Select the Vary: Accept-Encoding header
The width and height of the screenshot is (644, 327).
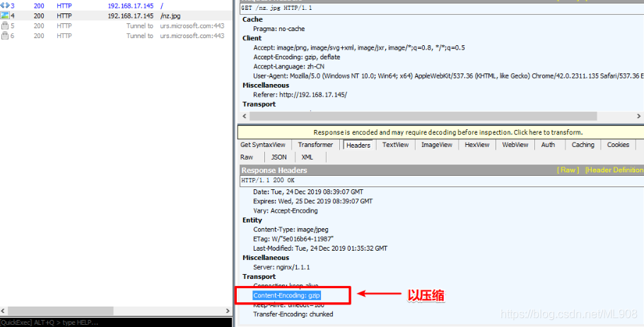(x=286, y=210)
